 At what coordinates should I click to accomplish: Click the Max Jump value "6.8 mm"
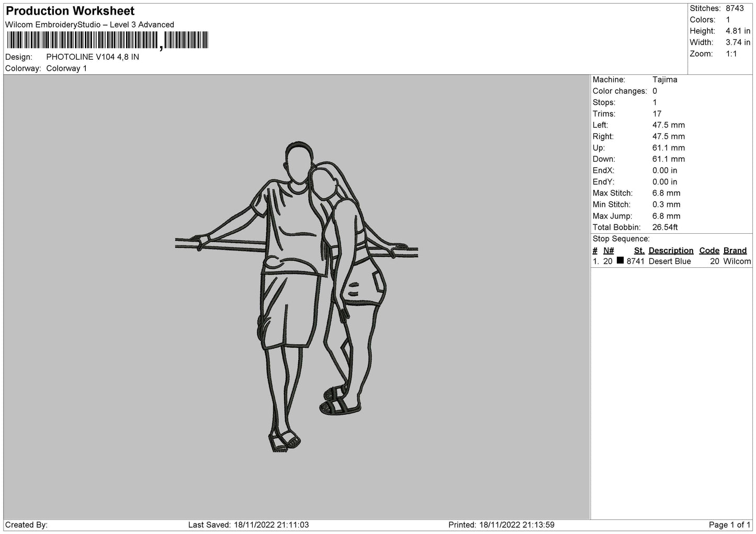click(667, 216)
